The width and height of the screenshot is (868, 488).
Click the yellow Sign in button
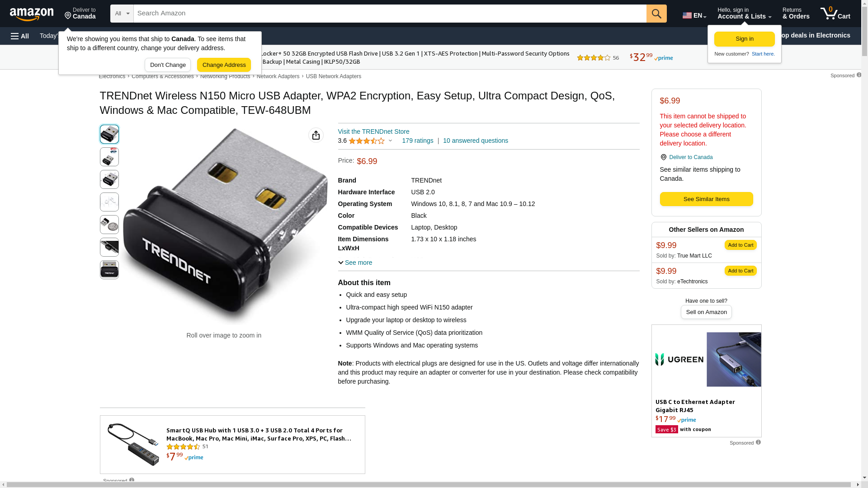coord(744,39)
